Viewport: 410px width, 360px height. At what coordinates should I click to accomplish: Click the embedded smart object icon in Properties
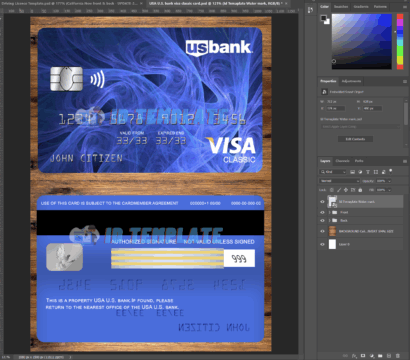324,92
